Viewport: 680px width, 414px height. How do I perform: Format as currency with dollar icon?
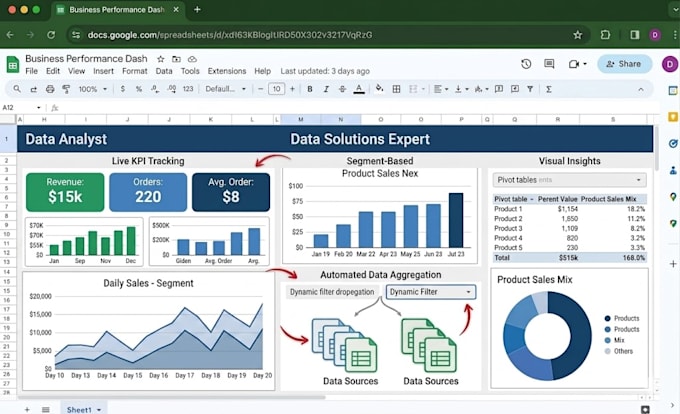click(x=123, y=89)
